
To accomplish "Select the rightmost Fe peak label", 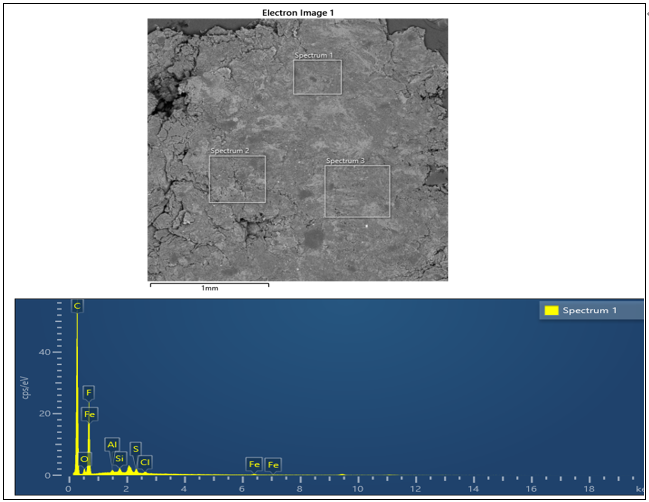I will (x=273, y=464).
